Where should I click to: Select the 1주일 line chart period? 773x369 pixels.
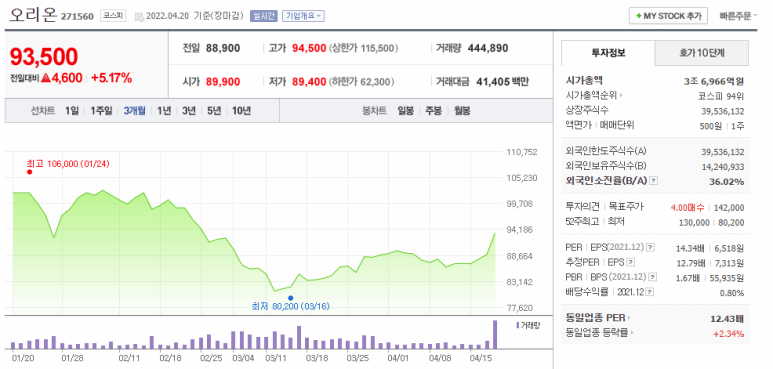(101, 111)
